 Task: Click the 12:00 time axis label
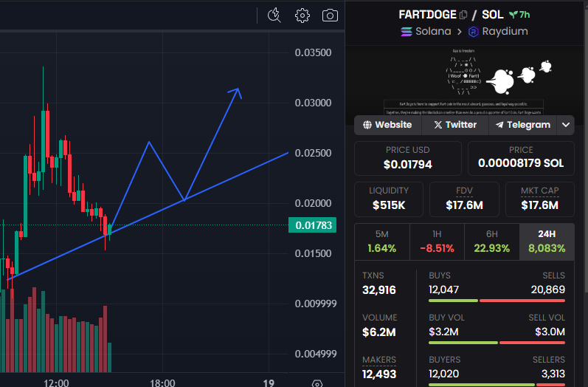click(56, 383)
